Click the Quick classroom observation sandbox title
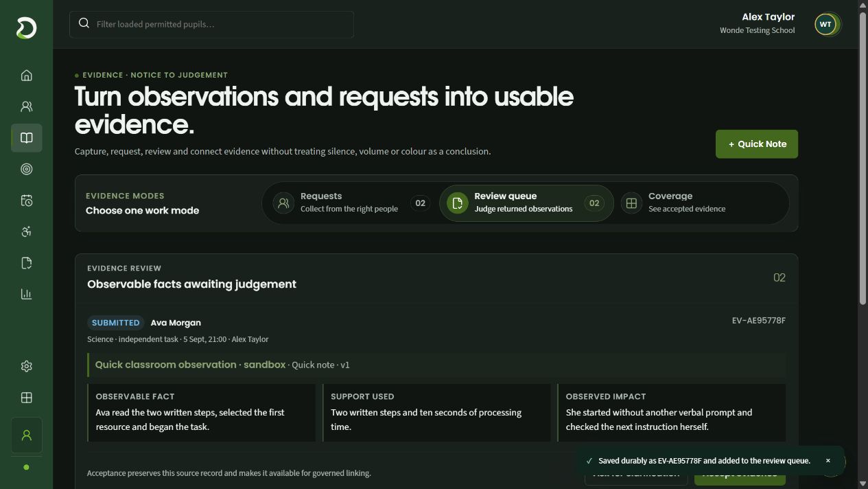This screenshot has width=868, height=489. (x=190, y=365)
